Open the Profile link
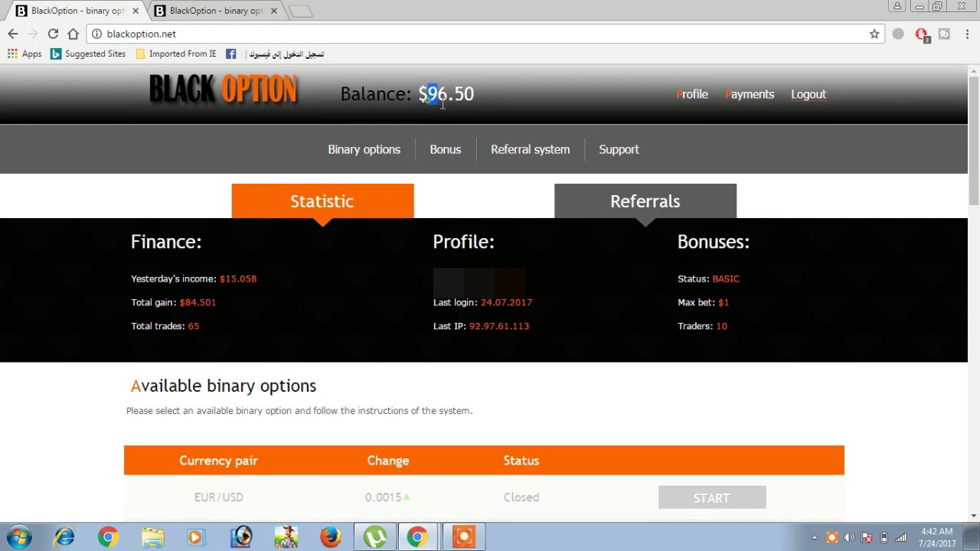The width and height of the screenshot is (980, 551). tap(692, 94)
